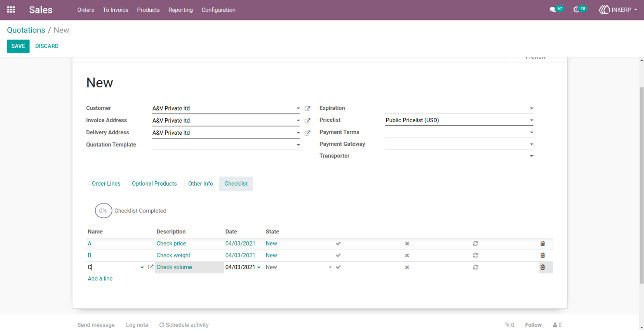Click the Check volume description field

click(189, 267)
